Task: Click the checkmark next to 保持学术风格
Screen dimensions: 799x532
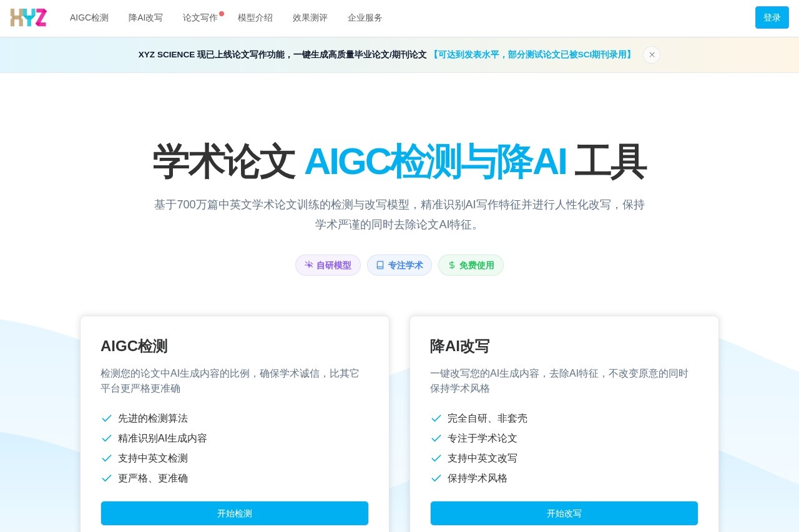Action: (x=436, y=478)
